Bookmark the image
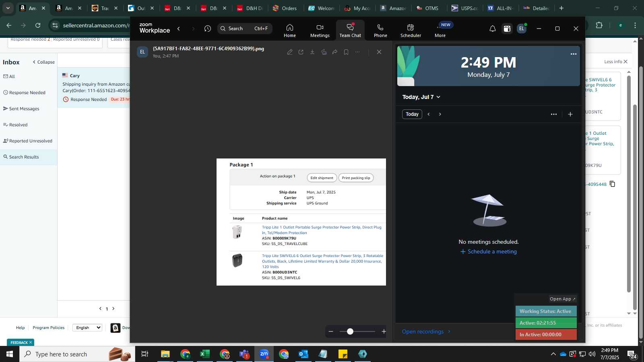The height and width of the screenshot is (362, 644). (x=346, y=52)
